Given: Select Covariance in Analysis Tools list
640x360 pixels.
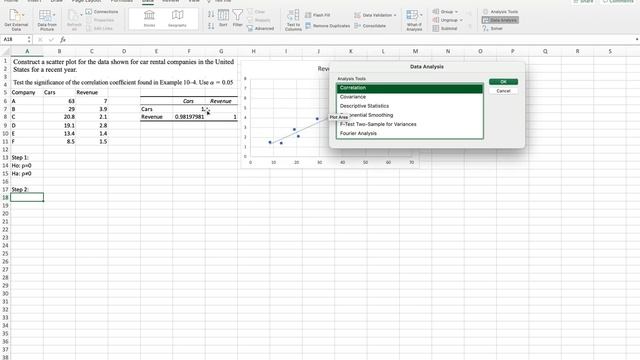Looking at the screenshot, I should [x=409, y=97].
